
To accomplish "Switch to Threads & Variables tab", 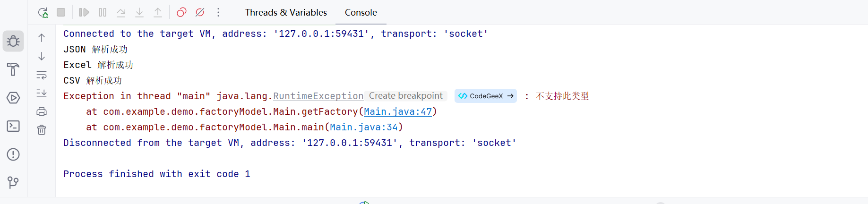I will (286, 13).
